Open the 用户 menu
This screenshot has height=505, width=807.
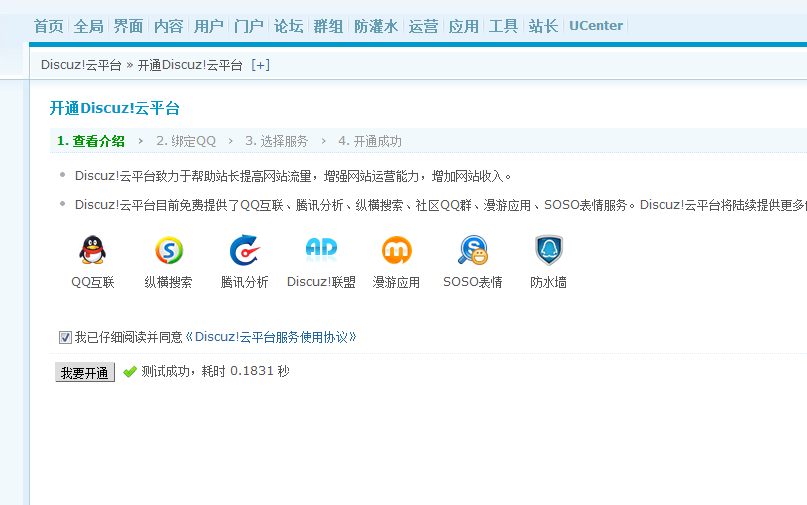click(208, 26)
